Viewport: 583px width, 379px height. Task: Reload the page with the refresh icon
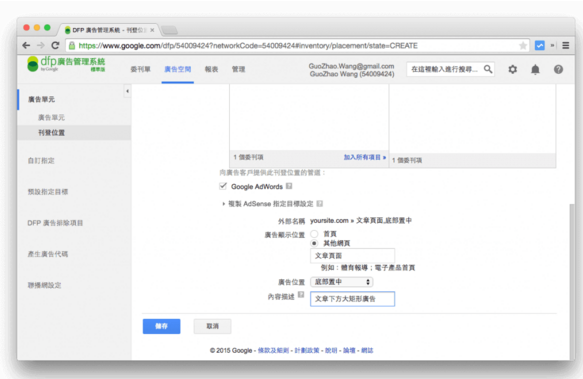[55, 45]
